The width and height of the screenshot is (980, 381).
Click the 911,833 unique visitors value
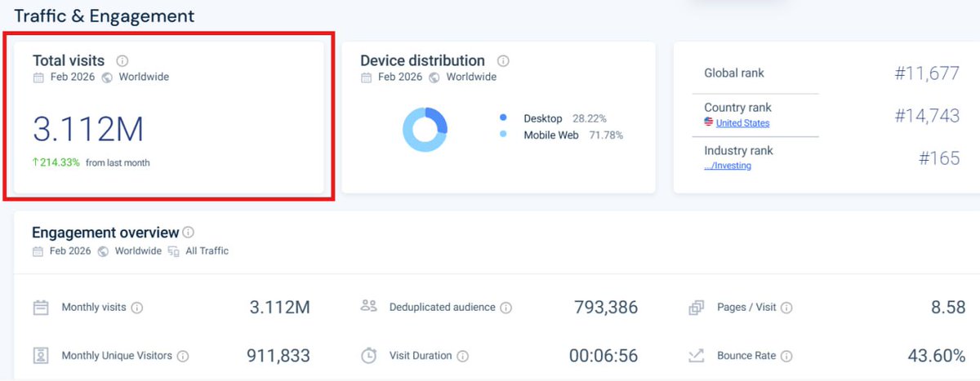(278, 356)
